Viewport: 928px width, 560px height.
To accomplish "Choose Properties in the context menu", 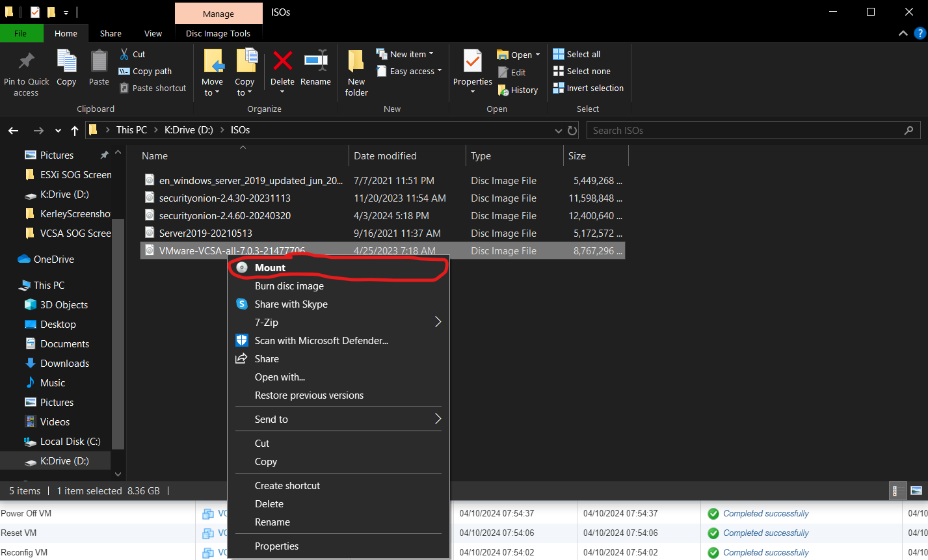I will (x=338, y=546).
